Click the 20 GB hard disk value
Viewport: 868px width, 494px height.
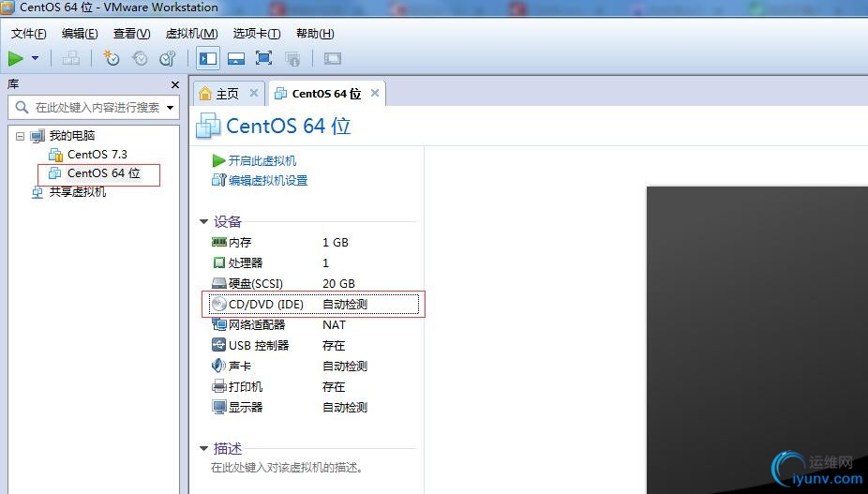pyautogui.click(x=338, y=283)
